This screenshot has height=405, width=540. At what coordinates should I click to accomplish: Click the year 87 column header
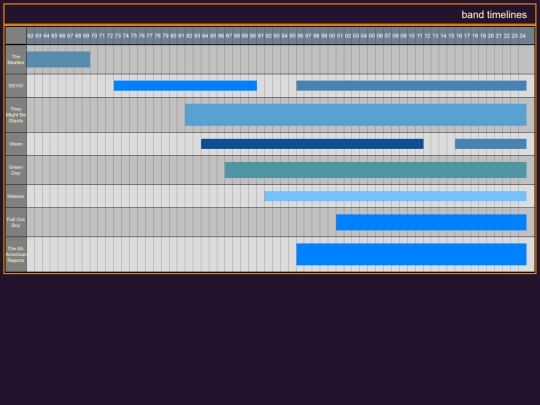[x=229, y=36]
